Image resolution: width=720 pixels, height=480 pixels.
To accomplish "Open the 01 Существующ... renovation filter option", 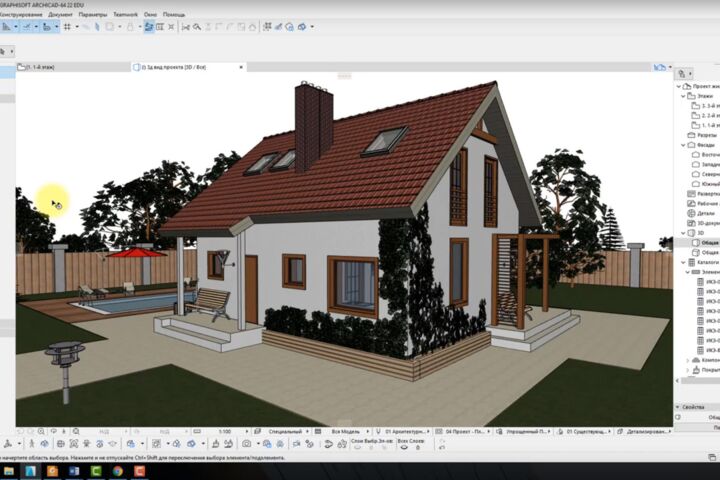I will click(584, 432).
